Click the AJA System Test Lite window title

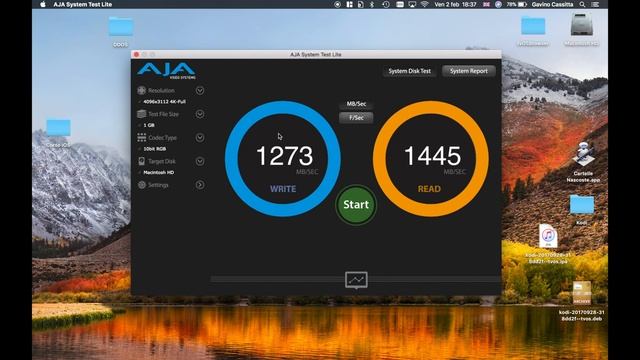coord(316,54)
